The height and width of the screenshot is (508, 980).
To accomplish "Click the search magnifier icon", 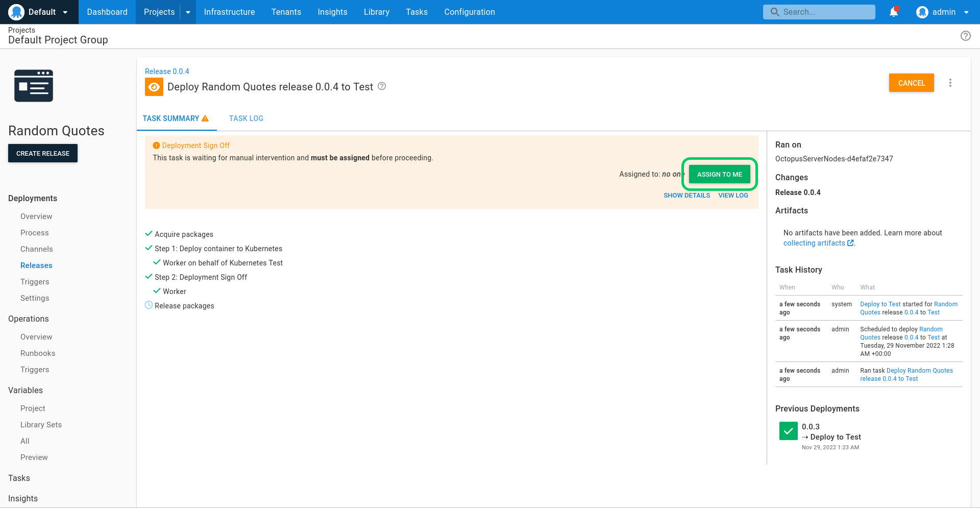I will [775, 12].
